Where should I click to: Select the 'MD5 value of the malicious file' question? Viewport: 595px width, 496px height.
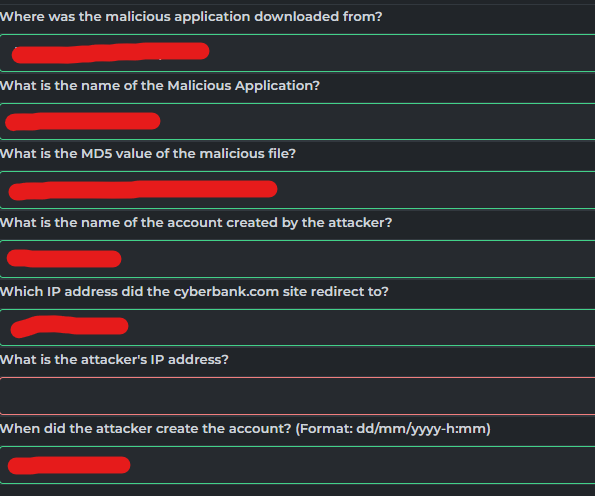point(148,154)
